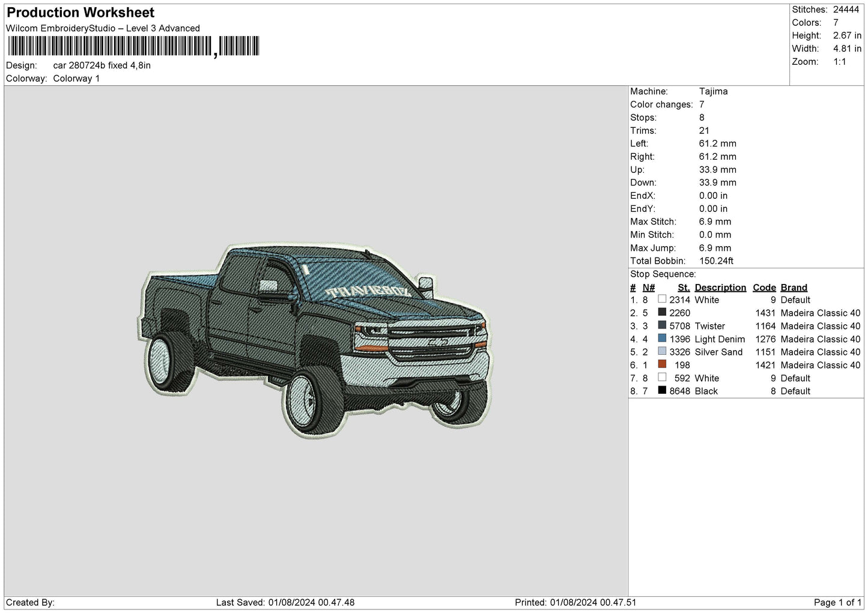Click the 'Colorway 1' value

[x=76, y=79]
